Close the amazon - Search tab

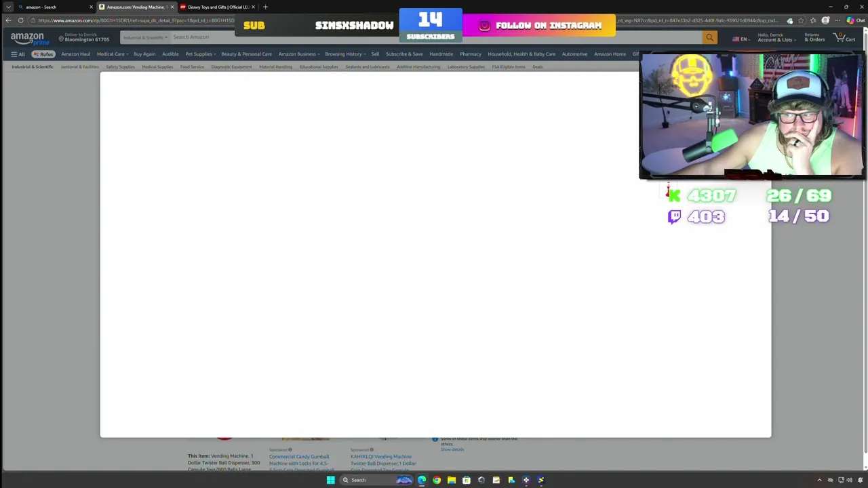tap(91, 7)
